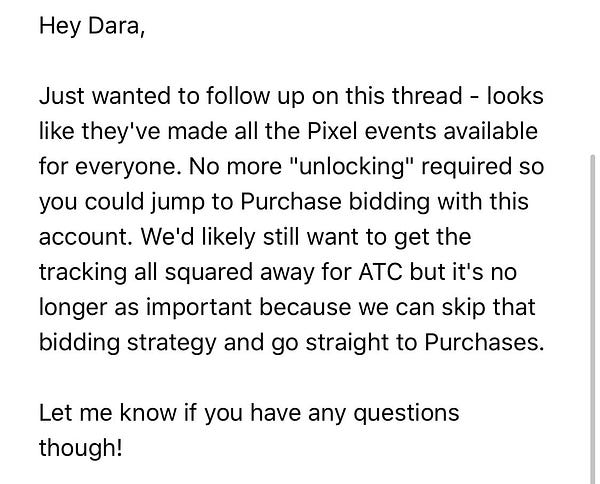The image size is (600, 484).
Task: Click the closing word "though!"
Action: [81, 449]
